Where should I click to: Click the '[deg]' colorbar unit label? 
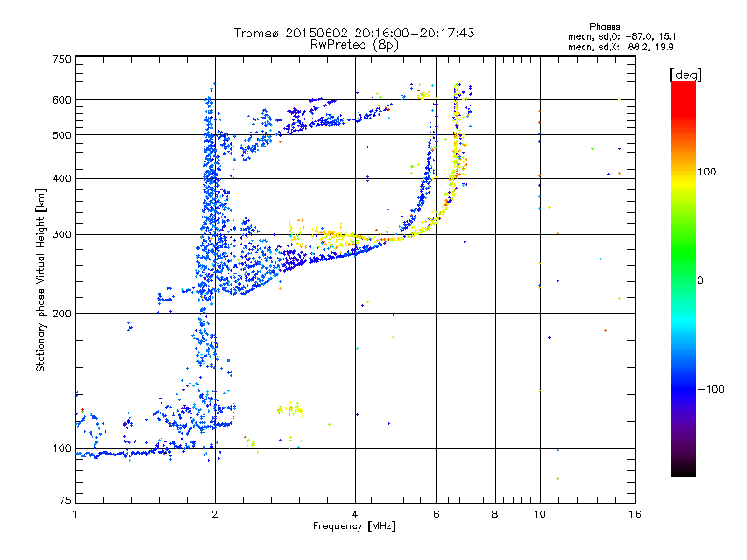685,75
